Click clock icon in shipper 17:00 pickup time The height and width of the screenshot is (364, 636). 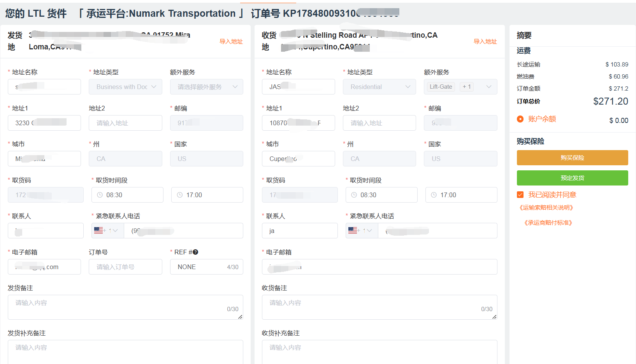(x=180, y=195)
